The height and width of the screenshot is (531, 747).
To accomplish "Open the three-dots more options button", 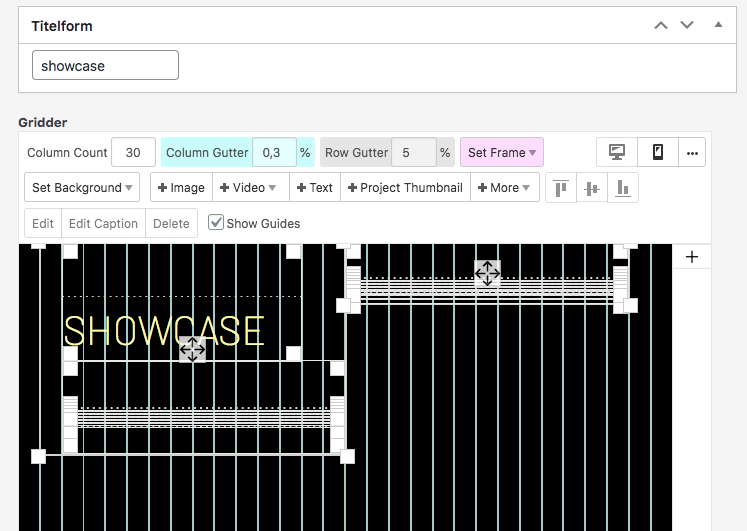I will (x=692, y=152).
